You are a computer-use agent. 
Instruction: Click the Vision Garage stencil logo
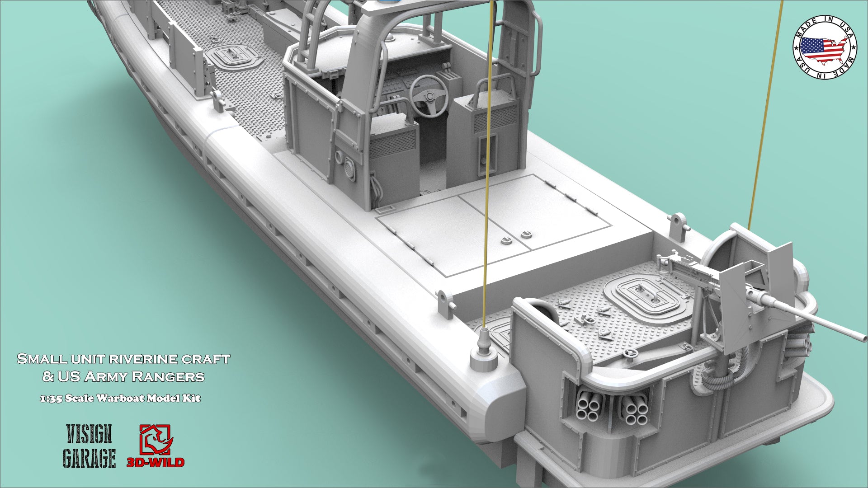pos(89,446)
